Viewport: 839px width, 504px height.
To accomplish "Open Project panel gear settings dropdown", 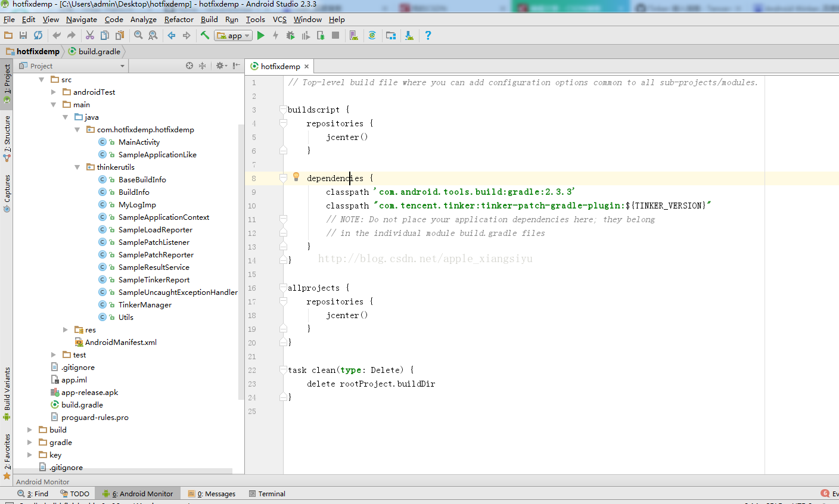I will point(222,66).
